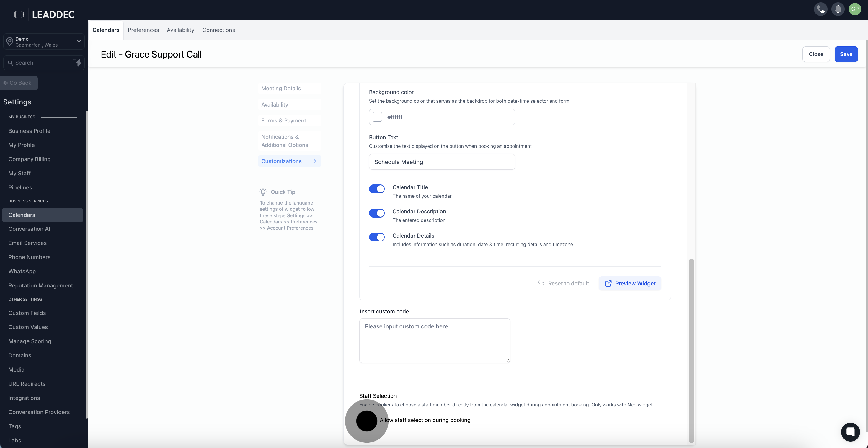Click the Button Text input field
Viewport: 868px width, 448px height.
click(x=442, y=162)
